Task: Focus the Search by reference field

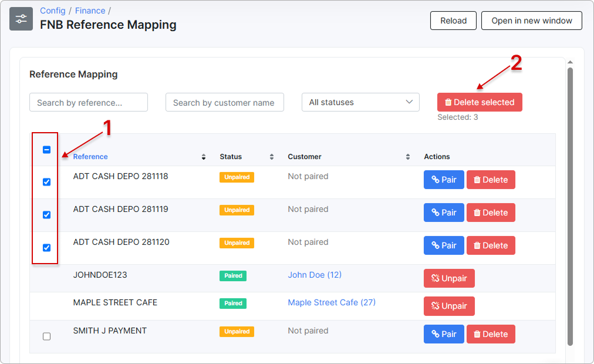Action: (89, 102)
